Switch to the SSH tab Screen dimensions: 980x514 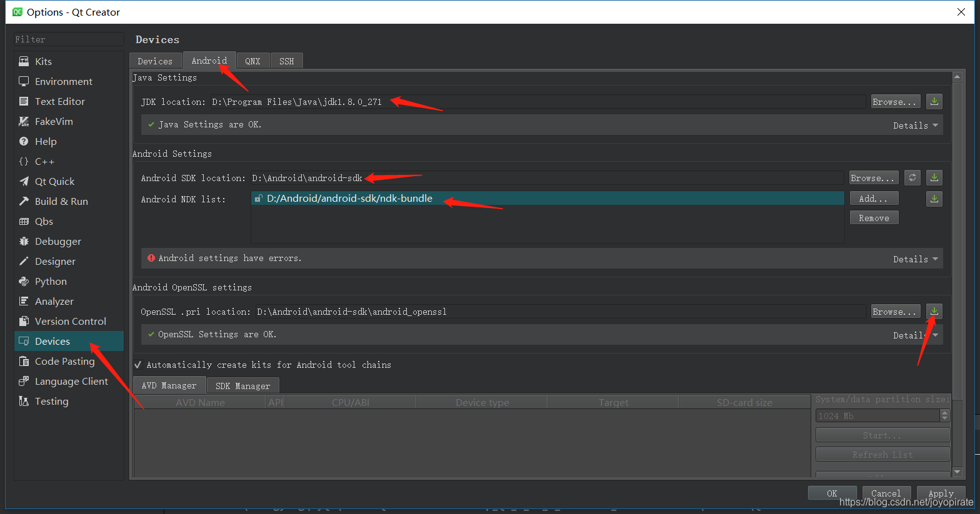pos(287,61)
